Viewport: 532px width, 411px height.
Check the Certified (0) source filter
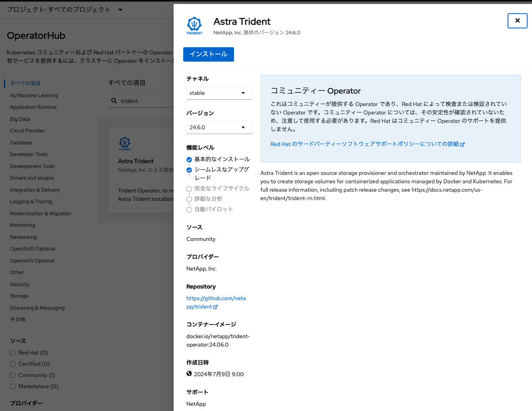[13, 364]
